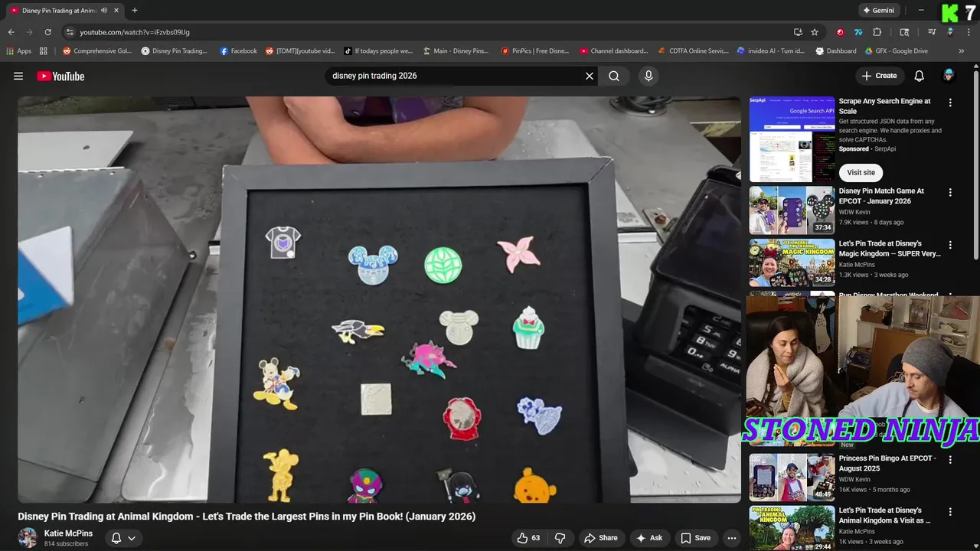Bookmark this page with the star
This screenshot has height=551, width=980.
(x=815, y=32)
